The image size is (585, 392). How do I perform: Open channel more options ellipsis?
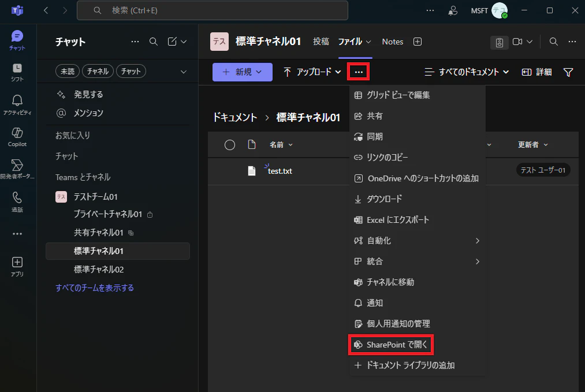[x=572, y=42]
